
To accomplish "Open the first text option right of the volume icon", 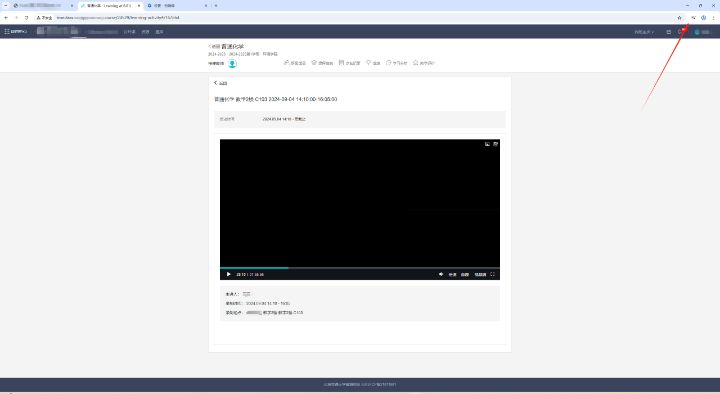I will click(452, 274).
